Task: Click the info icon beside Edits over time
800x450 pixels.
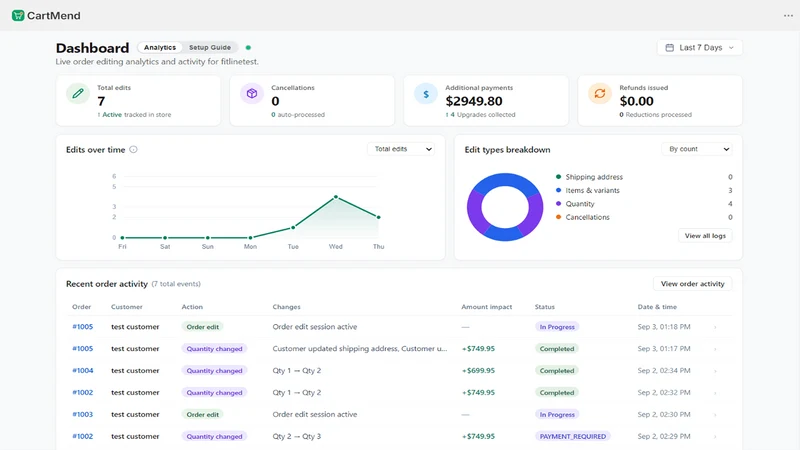Action: (x=133, y=149)
